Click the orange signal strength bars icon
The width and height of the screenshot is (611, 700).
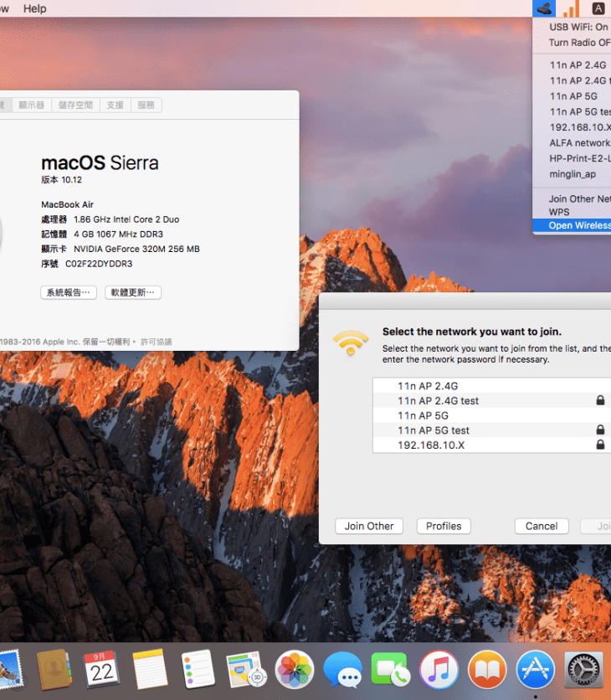pos(571,9)
